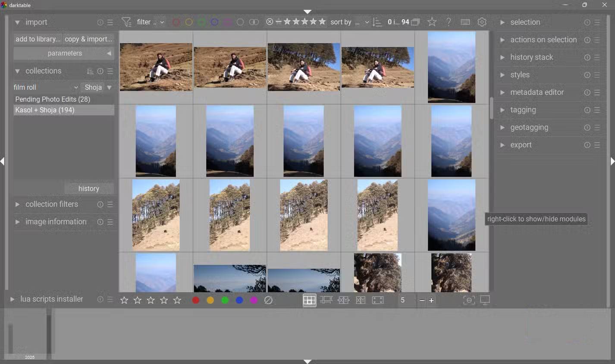Increase thumbnails per row with plus stepper
The width and height of the screenshot is (615, 364).
432,300
